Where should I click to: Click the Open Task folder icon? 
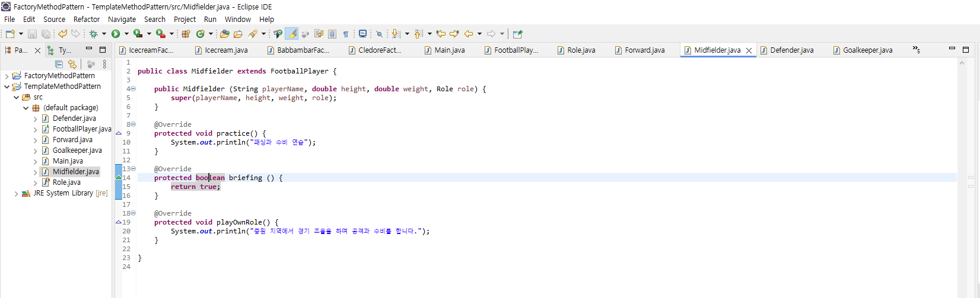[238, 34]
